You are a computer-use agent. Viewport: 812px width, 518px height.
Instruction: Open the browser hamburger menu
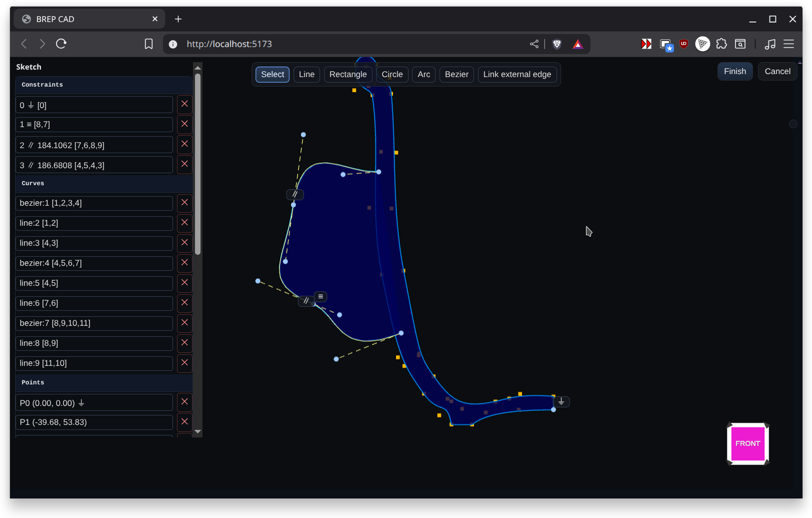(788, 44)
